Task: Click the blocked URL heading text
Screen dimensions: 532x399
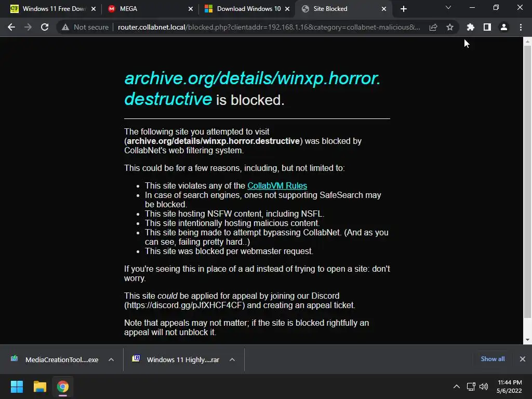Action: pos(252,88)
